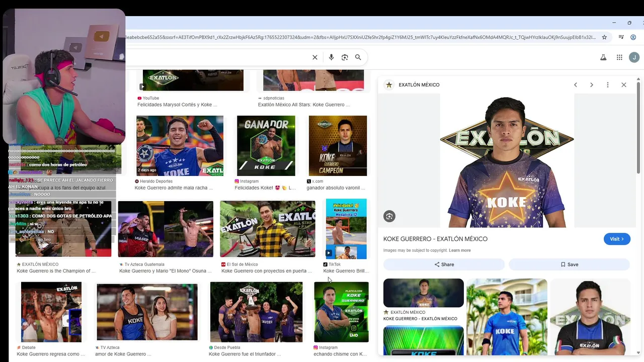Open the Debate result thumbnail
The height and width of the screenshot is (362, 644).
(51, 312)
